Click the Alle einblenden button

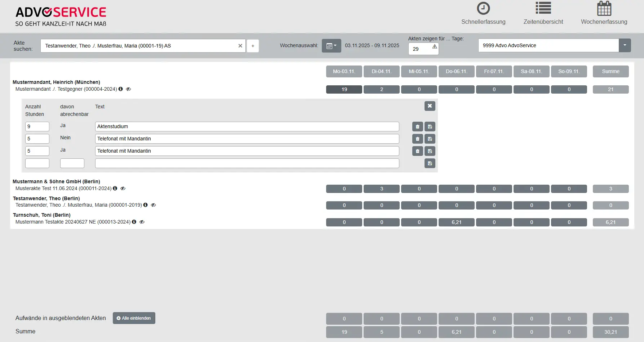[x=134, y=318]
